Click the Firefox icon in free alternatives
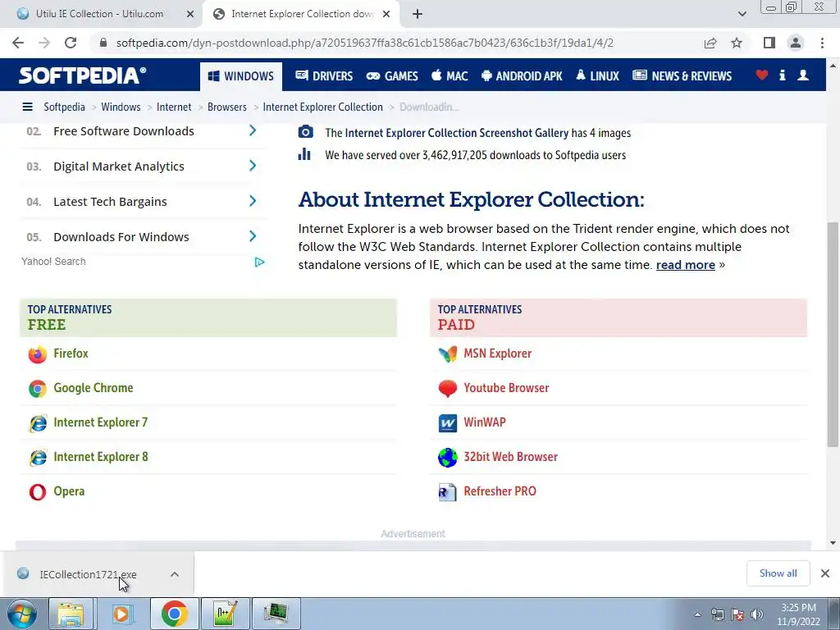Screen dimensions: 840x630 pyautogui.click(x=38, y=354)
